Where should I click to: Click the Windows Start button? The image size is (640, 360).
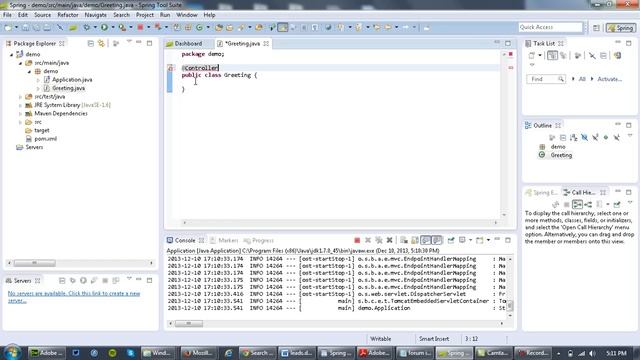click(12, 353)
